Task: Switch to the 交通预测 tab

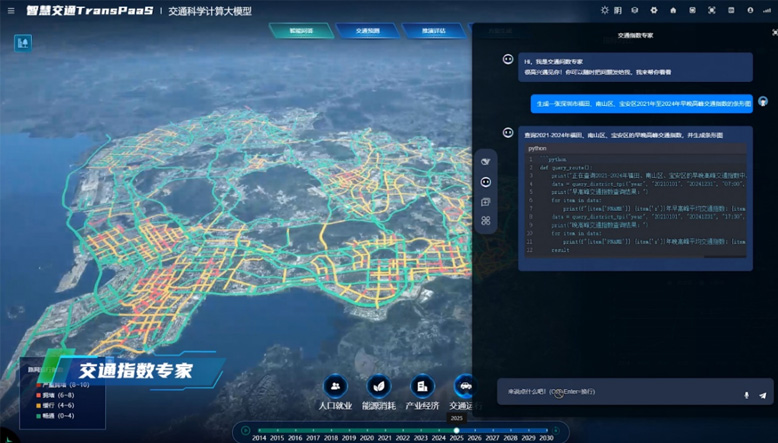Action: [x=366, y=31]
